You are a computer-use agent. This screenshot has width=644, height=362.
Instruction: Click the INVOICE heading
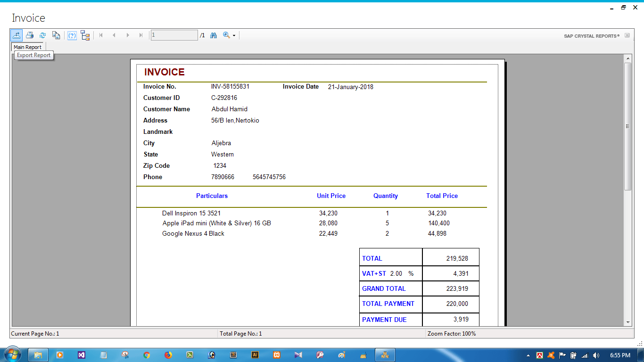pyautogui.click(x=165, y=72)
